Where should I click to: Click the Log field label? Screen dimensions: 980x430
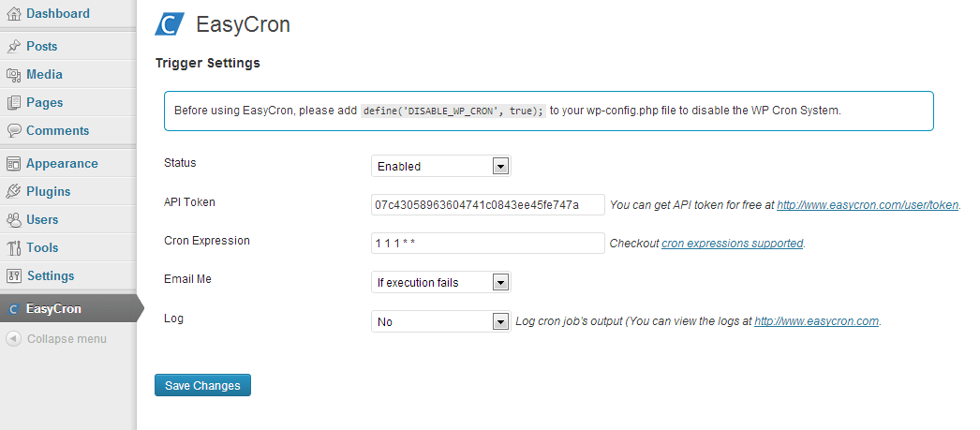(173, 319)
